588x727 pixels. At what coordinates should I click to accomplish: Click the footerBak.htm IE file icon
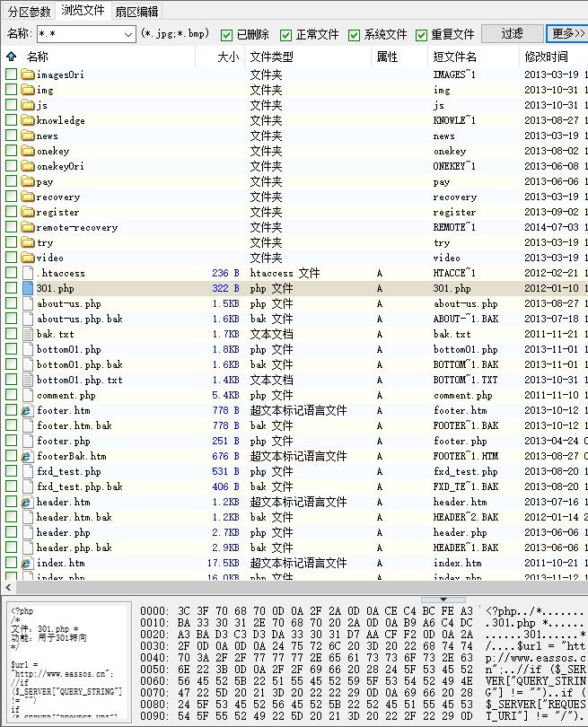tap(26, 456)
